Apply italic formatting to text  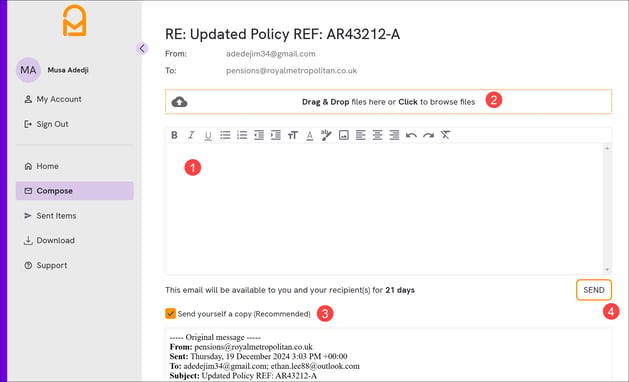click(x=191, y=135)
